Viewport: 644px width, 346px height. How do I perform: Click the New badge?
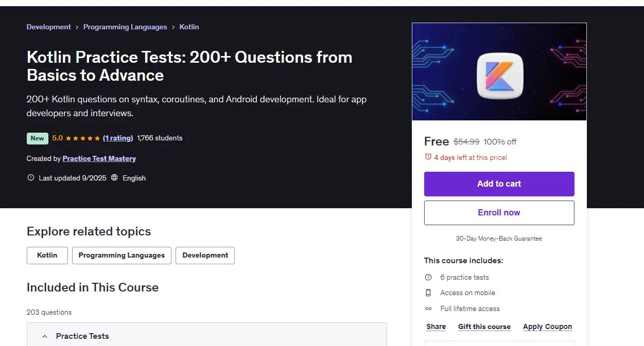click(38, 138)
